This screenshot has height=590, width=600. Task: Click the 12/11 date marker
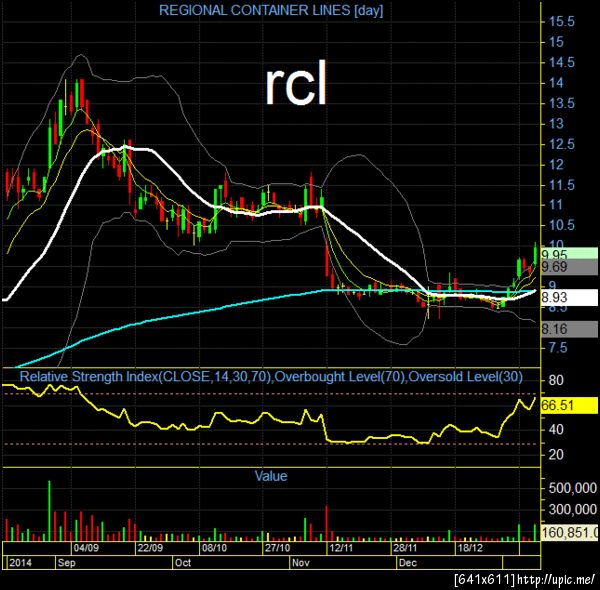click(341, 548)
